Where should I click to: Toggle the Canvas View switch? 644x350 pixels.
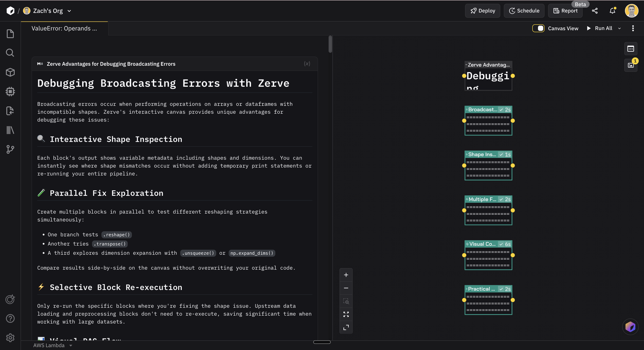(538, 28)
